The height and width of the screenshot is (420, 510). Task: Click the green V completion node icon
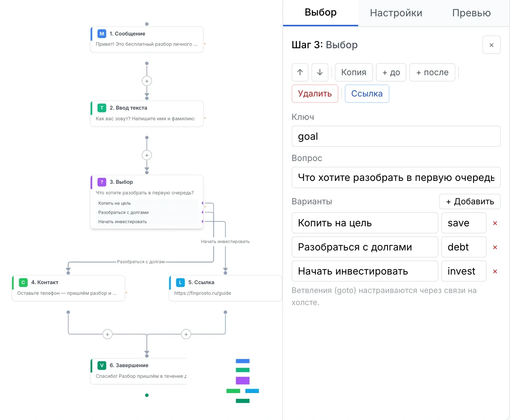coord(102,365)
